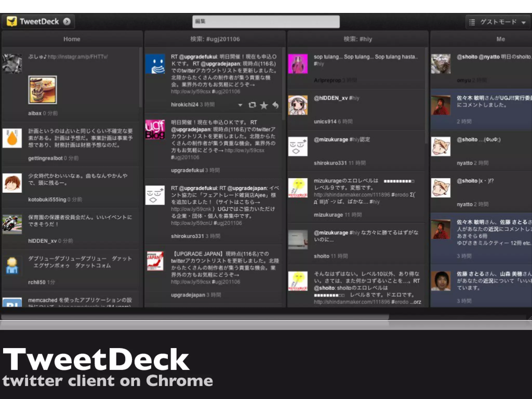
Task: Open ow.ly/59csx link in hirokichi24 tweet
Action: point(190,91)
